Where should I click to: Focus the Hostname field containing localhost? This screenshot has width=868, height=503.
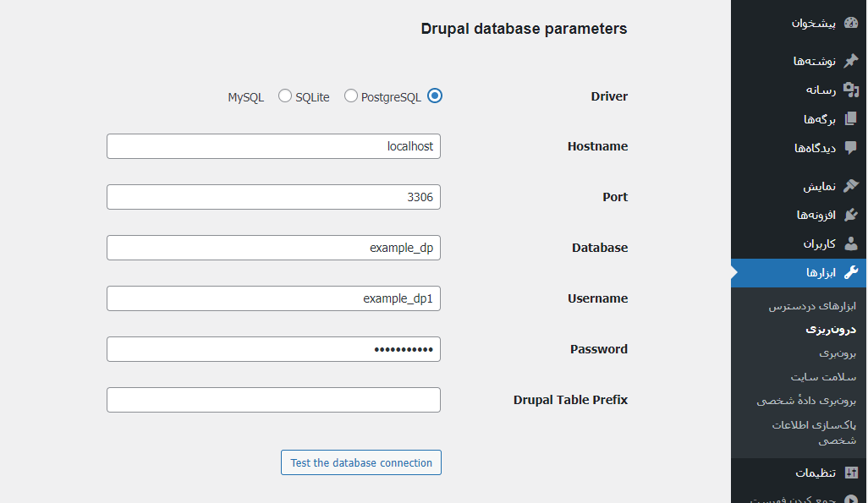[273, 146]
